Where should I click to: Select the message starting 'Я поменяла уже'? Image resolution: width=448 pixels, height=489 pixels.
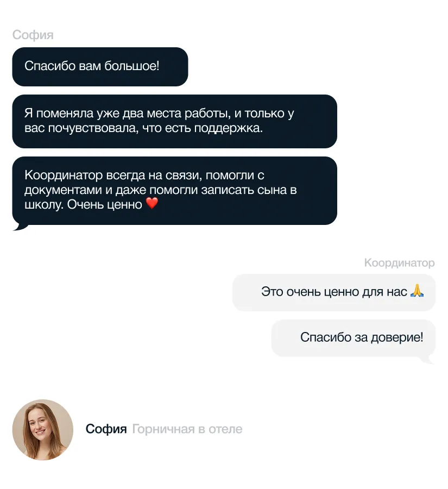(x=175, y=121)
